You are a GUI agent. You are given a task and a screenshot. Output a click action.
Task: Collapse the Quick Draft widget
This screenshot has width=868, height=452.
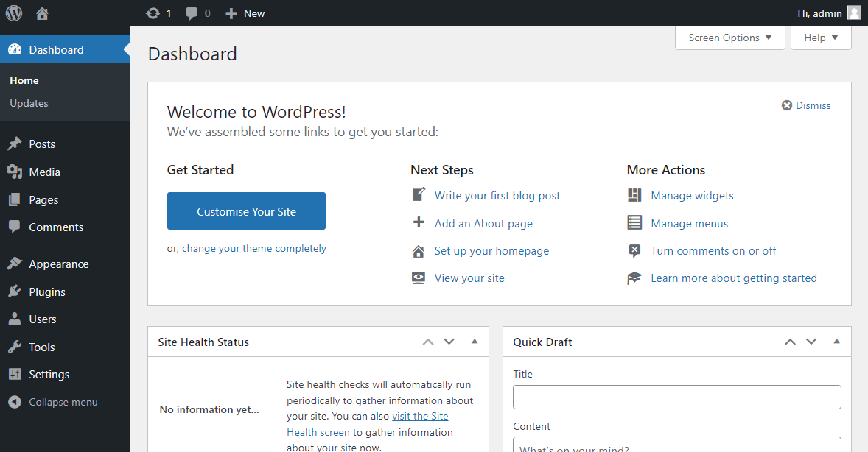(836, 341)
